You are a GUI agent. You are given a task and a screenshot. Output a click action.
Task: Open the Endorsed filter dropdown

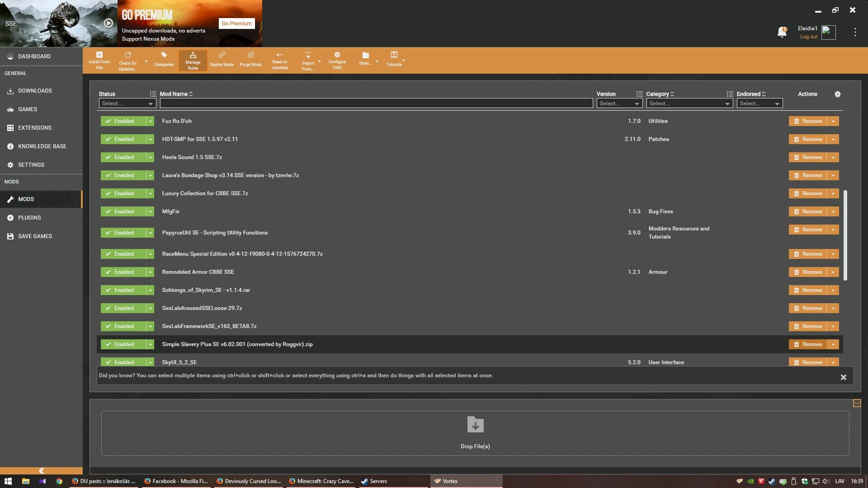tap(759, 103)
